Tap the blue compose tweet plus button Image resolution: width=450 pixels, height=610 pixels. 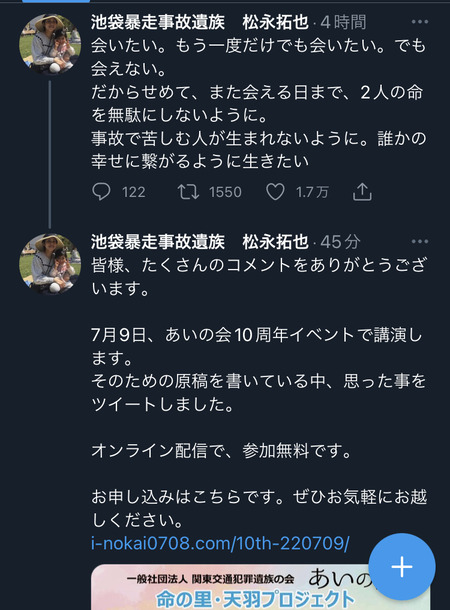(402, 567)
